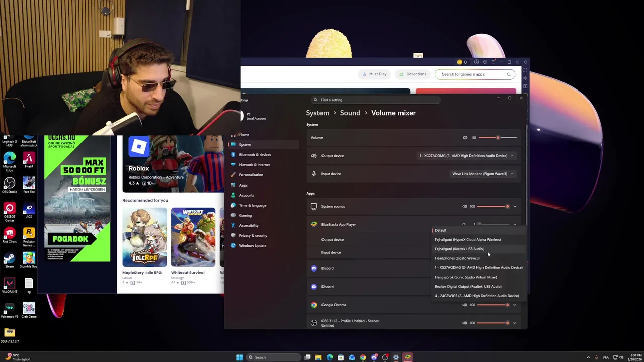Open Discord from taskbar
Image resolution: width=644 pixels, height=362 pixels.
coord(374,357)
